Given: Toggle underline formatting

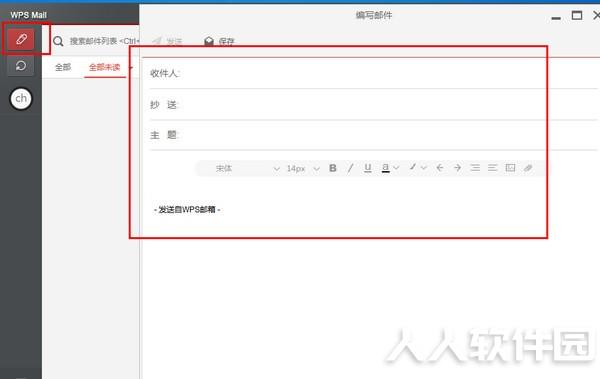Looking at the screenshot, I should pos(368,168).
